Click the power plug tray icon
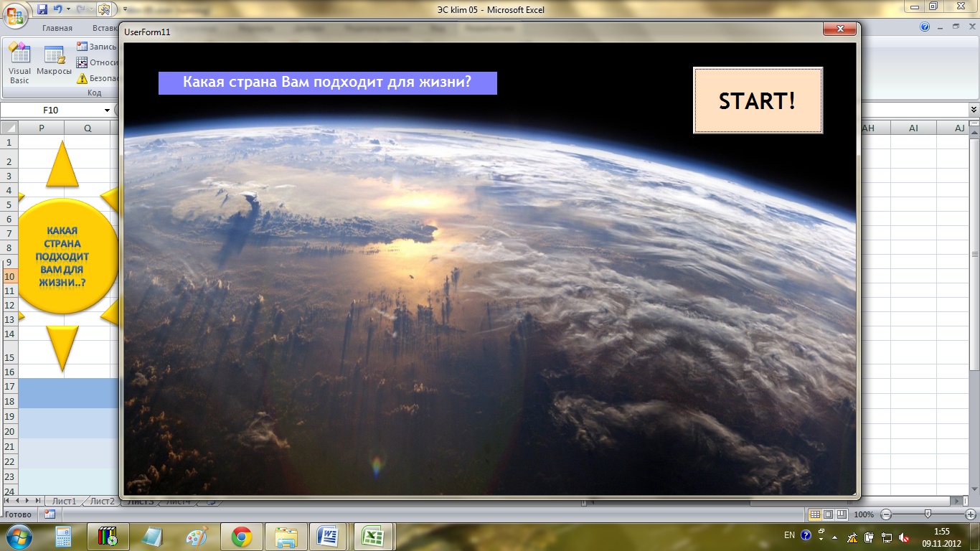The height and width of the screenshot is (551, 980). [x=869, y=537]
